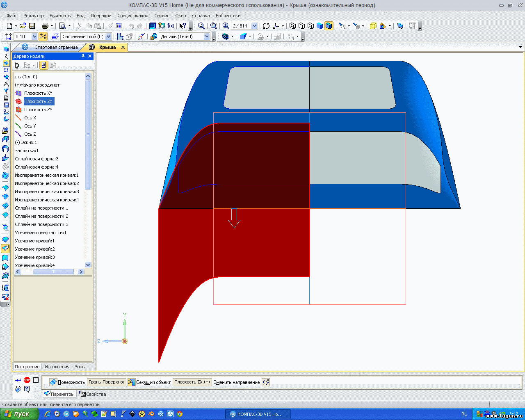This screenshot has height=420, width=525.
Task: Click the rotate view icon
Action: (266, 26)
